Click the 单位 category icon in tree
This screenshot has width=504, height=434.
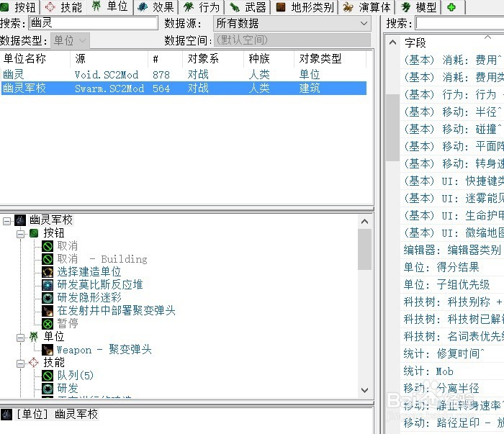coord(34,337)
